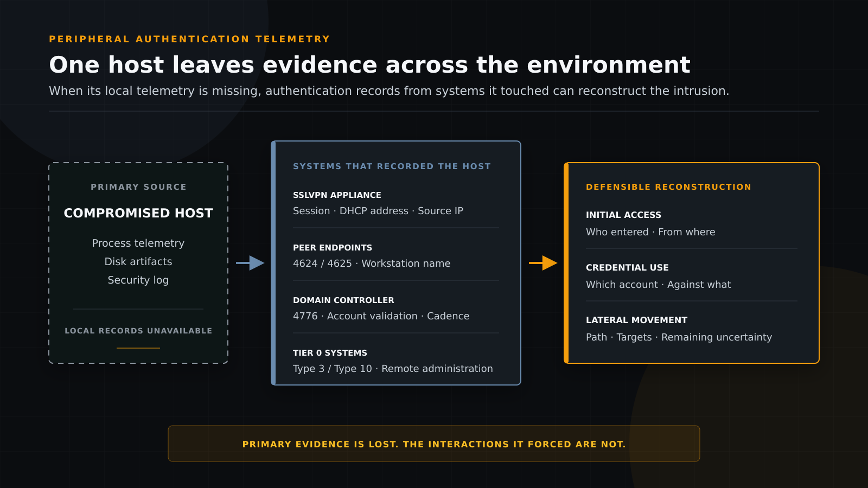Image resolution: width=868 pixels, height=488 pixels.
Task: Select the 'PERIPHERAL AUTHENTICATION TELEMETRY' heading
Action: click(x=189, y=39)
